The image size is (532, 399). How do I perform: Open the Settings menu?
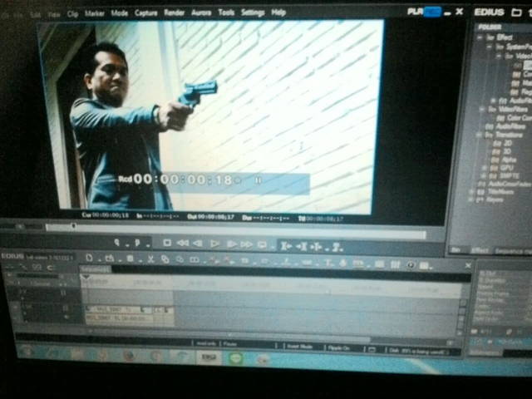253,12
